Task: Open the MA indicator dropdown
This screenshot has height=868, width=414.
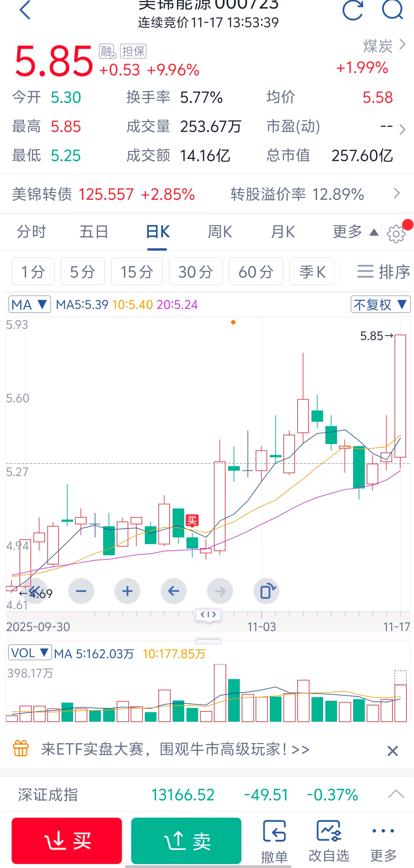Action: [x=30, y=305]
